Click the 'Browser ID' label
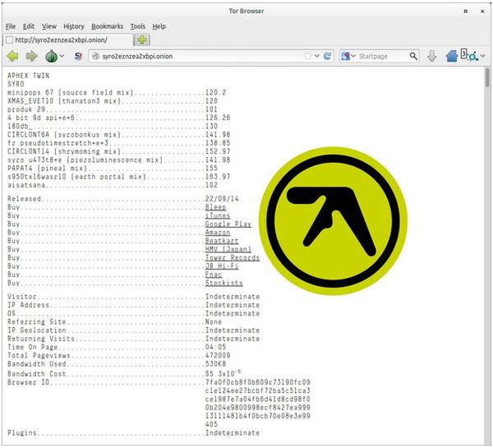 coord(30,382)
